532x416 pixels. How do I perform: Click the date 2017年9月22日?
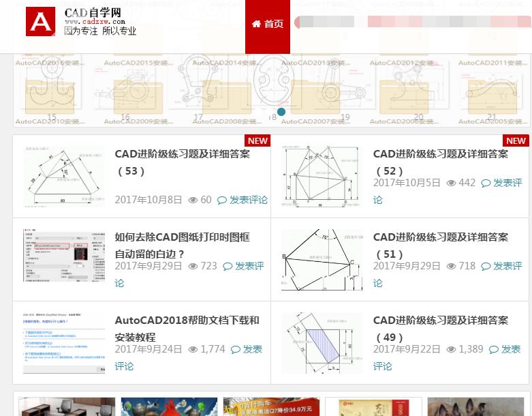407,349
